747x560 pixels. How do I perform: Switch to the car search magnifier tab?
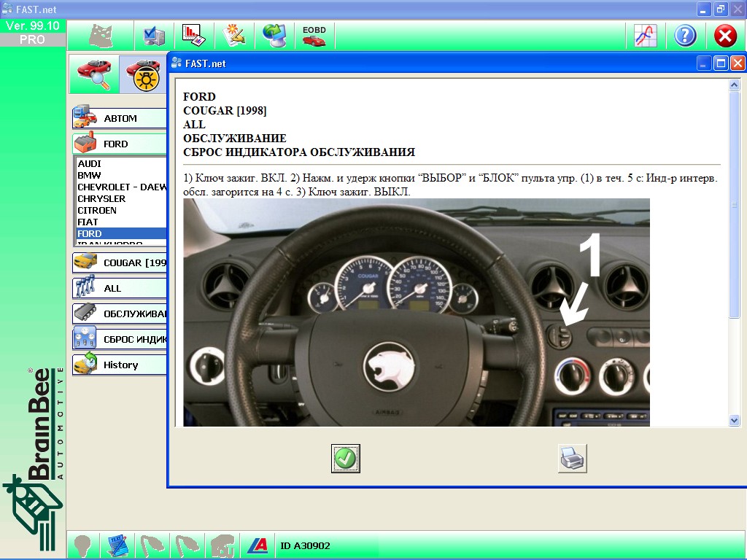point(94,74)
